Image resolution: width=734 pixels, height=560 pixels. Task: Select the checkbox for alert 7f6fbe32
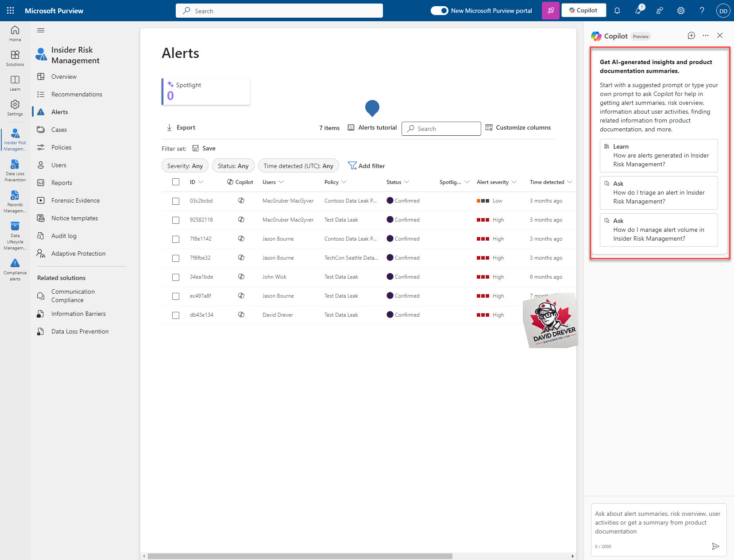point(176,258)
